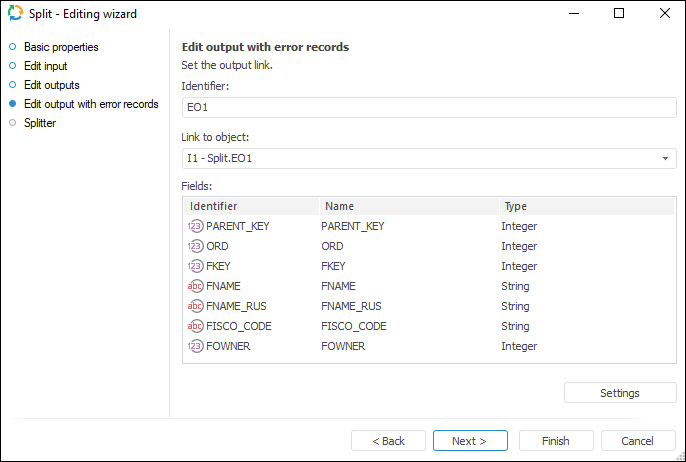Image resolution: width=686 pixels, height=462 pixels.
Task: Click the integer icon next to FKEY
Action: (x=195, y=266)
